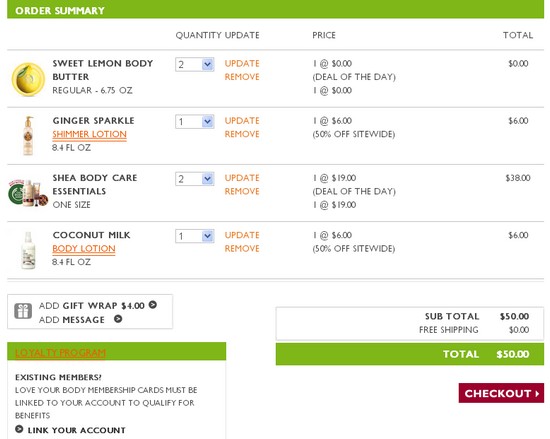Remove Shea Body Care Essentials from order
This screenshot has height=439, width=550.
pos(242,191)
